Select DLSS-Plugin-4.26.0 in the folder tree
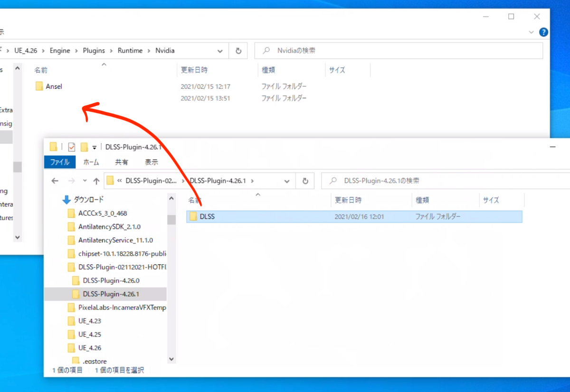 click(x=111, y=280)
